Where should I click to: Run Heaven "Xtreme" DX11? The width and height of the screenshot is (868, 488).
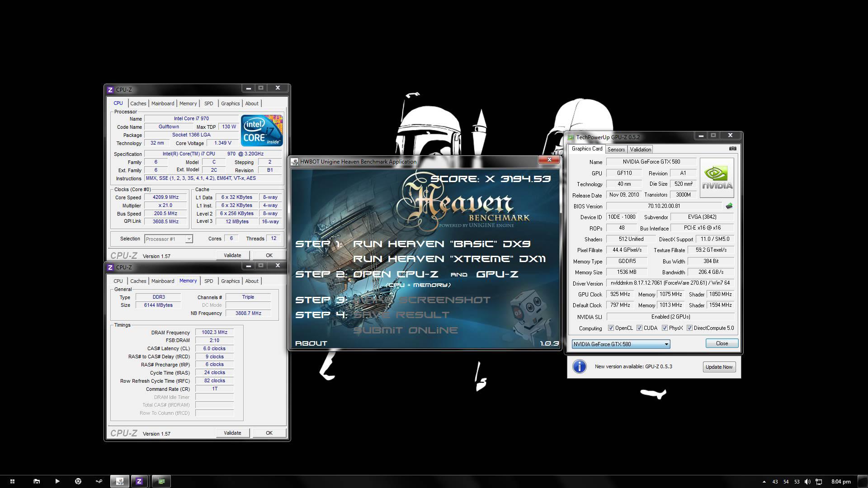coord(449,259)
